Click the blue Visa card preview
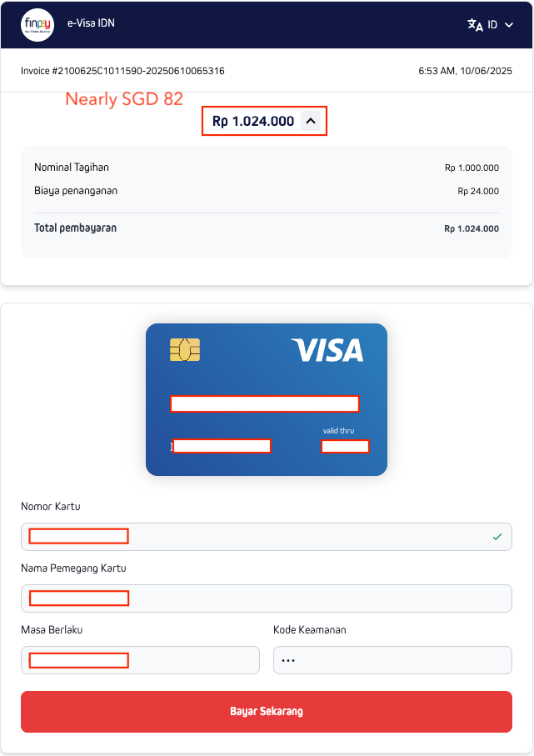 pyautogui.click(x=267, y=400)
